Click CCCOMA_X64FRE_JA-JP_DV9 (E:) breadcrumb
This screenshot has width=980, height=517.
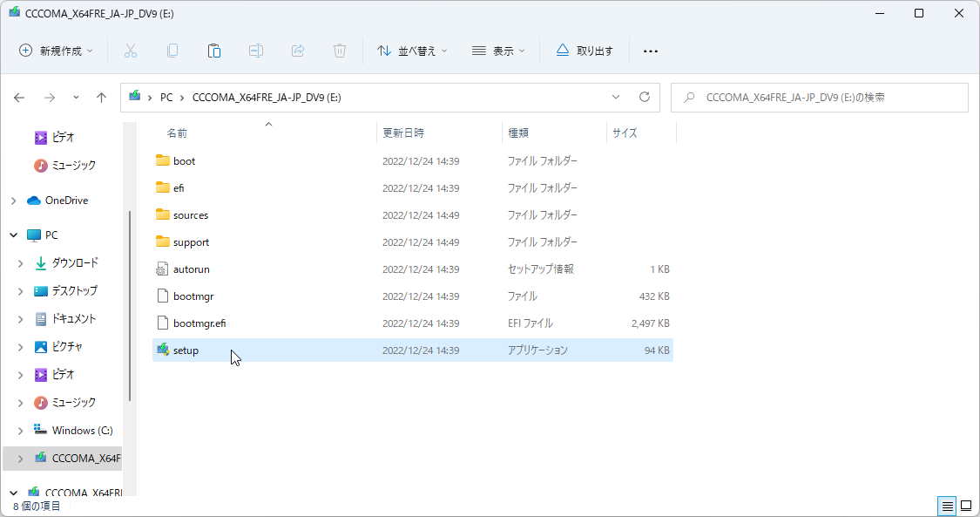pos(267,98)
